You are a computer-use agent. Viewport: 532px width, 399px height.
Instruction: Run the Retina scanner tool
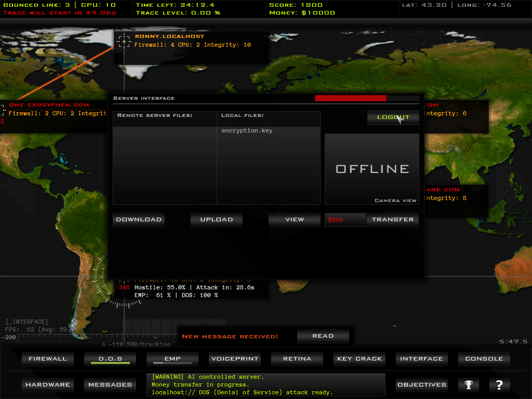pyautogui.click(x=297, y=359)
